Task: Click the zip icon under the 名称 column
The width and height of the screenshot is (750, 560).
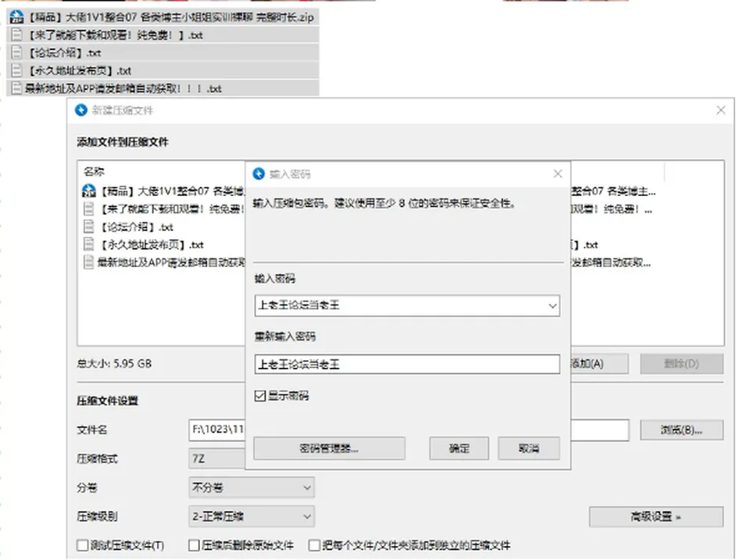Action: pyautogui.click(x=89, y=191)
